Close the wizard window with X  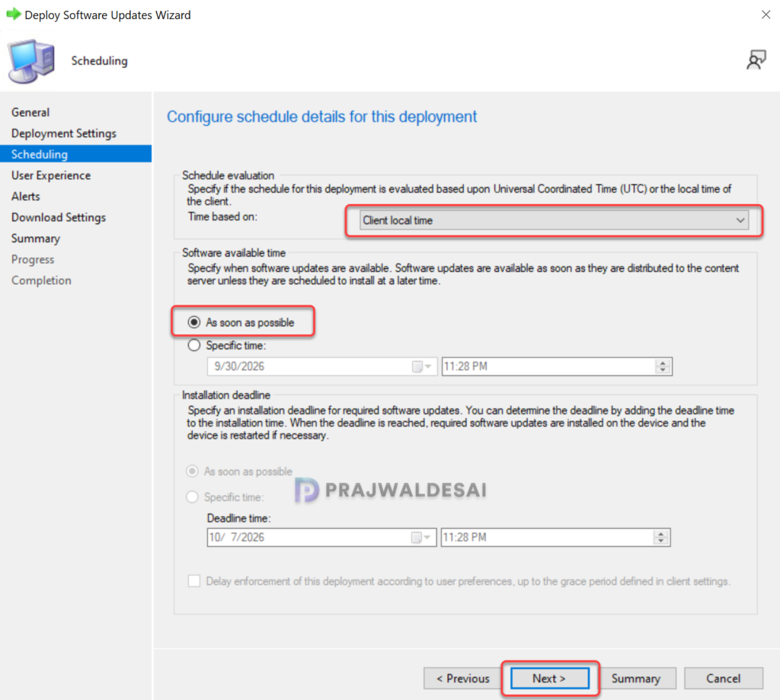click(x=766, y=14)
